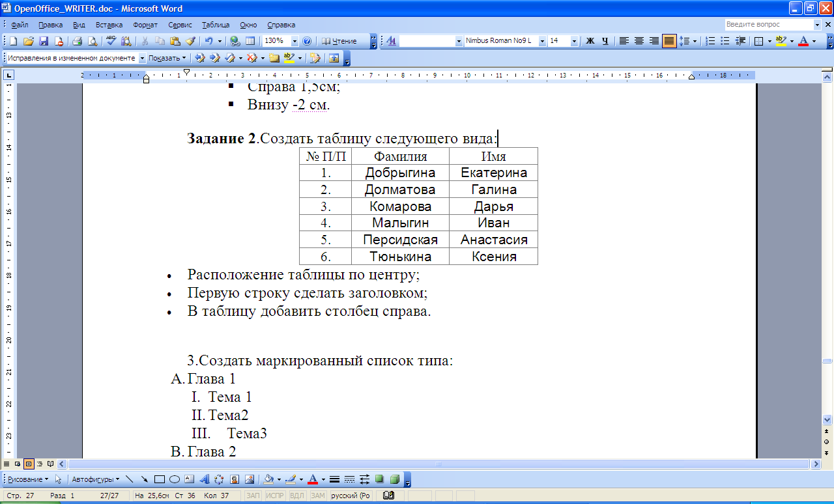This screenshot has height=504, width=834.
Task: Choose line style in drawing toolbar
Action: pos(334,479)
